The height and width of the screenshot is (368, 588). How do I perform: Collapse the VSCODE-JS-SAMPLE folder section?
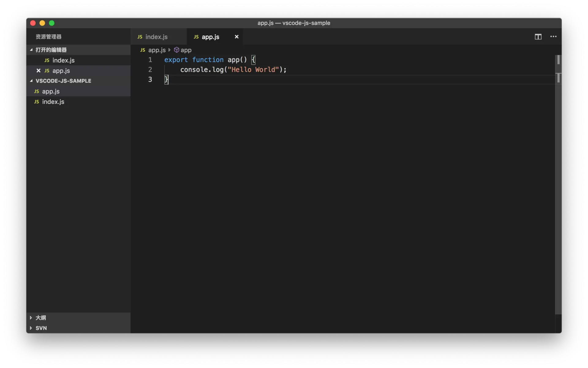click(x=31, y=81)
